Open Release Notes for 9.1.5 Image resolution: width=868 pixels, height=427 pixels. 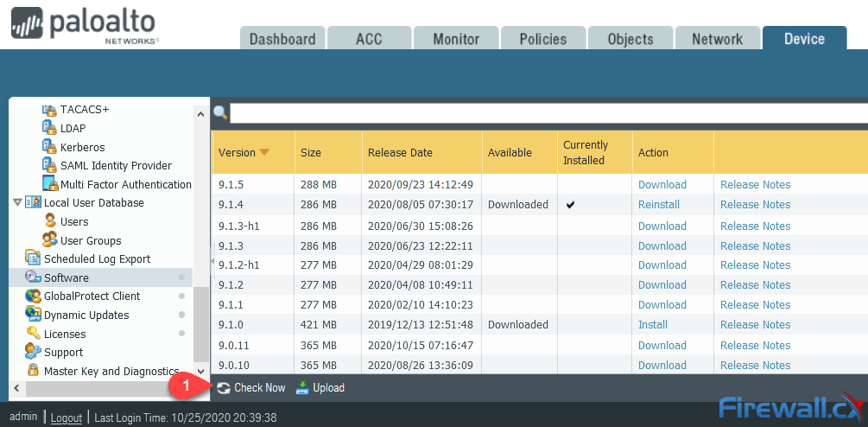pos(755,184)
